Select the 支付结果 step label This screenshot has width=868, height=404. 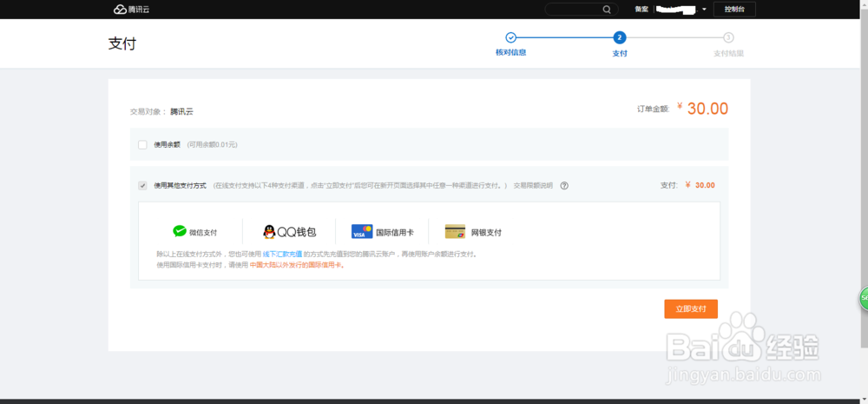pyautogui.click(x=728, y=53)
